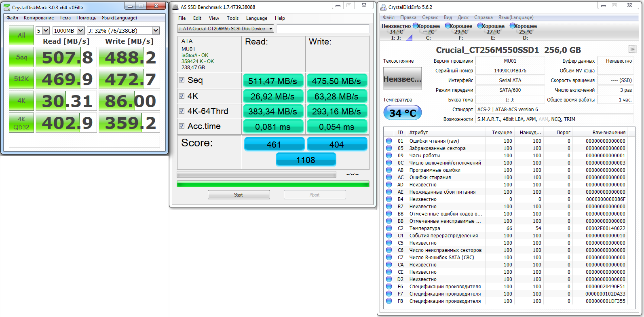
Task: Click the status orb for C6 Число неисправимых секторов
Action: tap(389, 250)
